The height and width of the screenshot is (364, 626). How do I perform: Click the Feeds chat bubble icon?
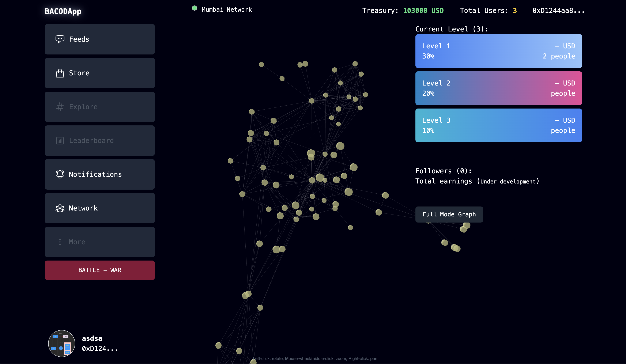60,39
